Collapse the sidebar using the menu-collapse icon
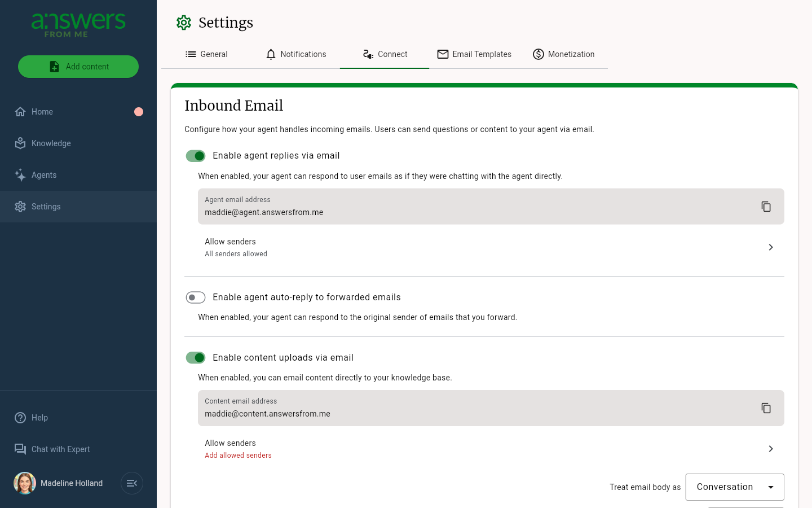Viewport: 812px width, 508px height. 132,483
